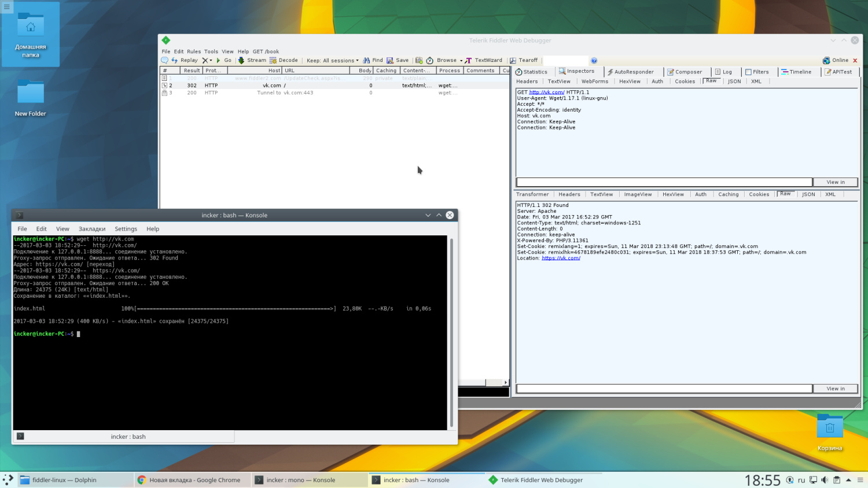The image size is (868, 488).
Task: Click the GET /book menu item
Action: (x=266, y=51)
